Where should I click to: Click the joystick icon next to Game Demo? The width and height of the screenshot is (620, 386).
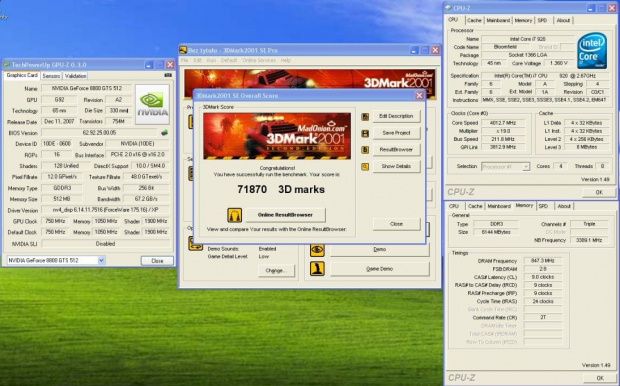click(317, 269)
